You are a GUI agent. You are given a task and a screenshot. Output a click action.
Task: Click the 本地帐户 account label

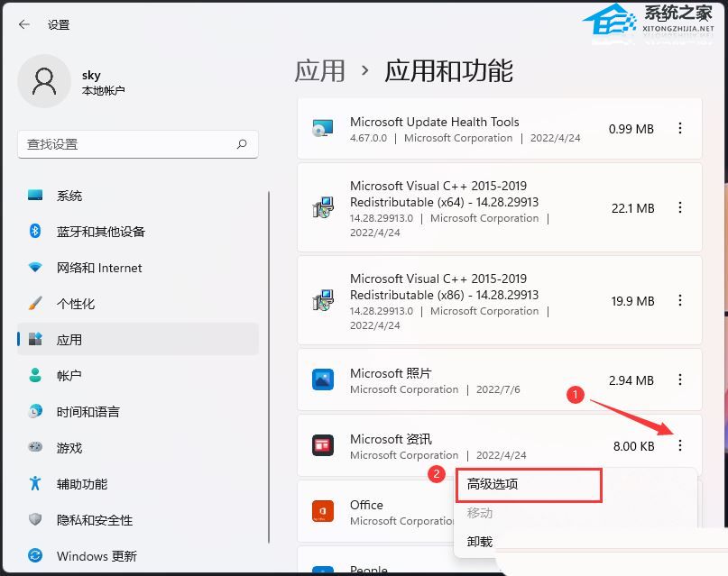103,90
